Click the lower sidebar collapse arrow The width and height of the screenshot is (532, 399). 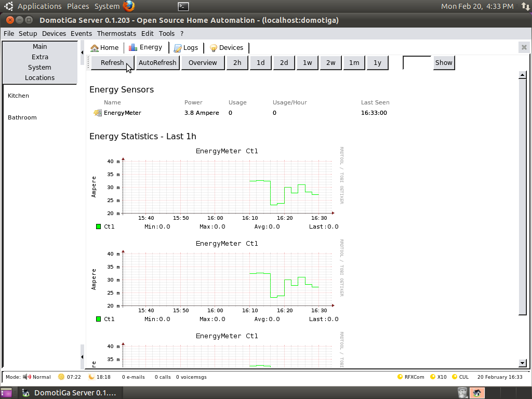coord(82,356)
